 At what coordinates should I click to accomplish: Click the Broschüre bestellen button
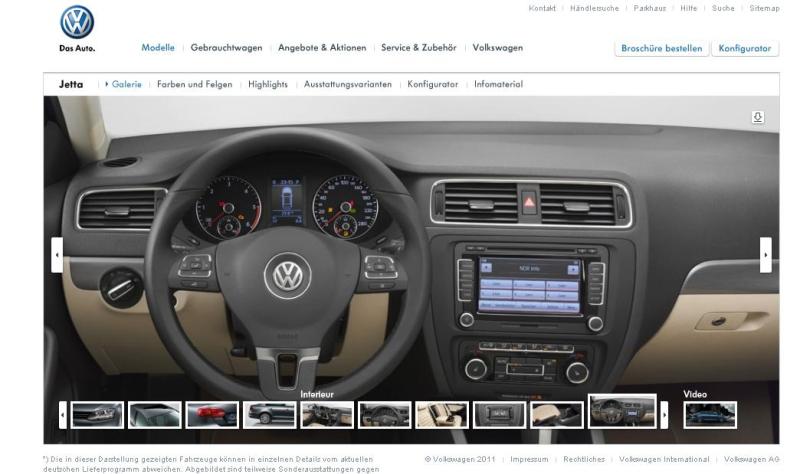pos(661,48)
